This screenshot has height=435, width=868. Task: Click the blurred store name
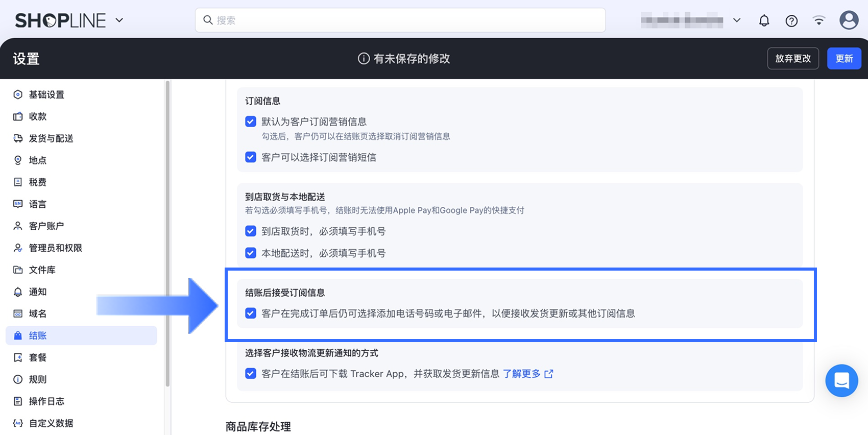point(682,20)
